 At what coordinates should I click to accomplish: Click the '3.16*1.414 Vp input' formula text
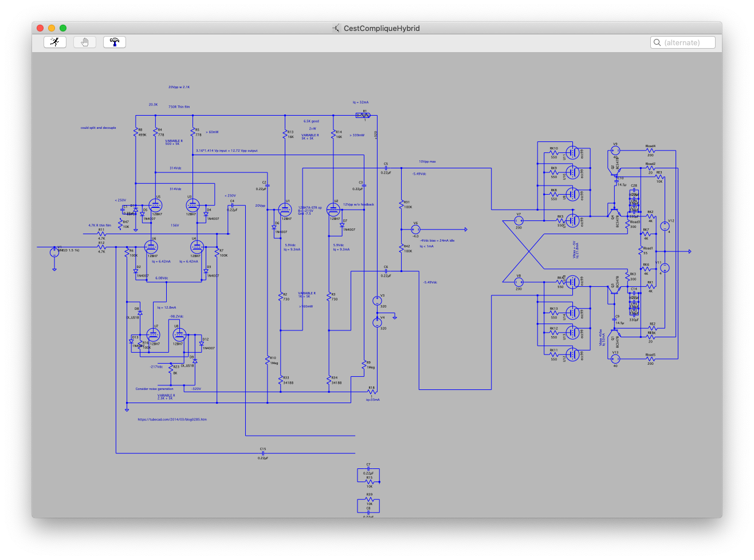[227, 151]
